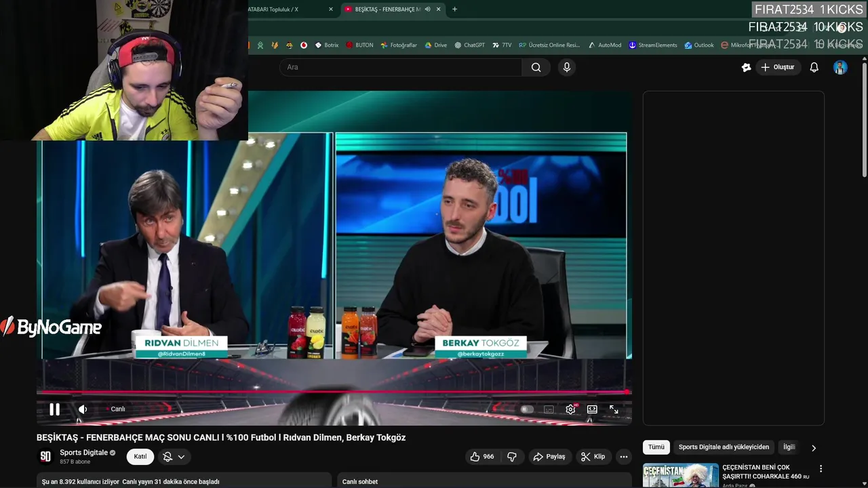
Task: Open notification bell subscription dropdown
Action: pos(174,457)
